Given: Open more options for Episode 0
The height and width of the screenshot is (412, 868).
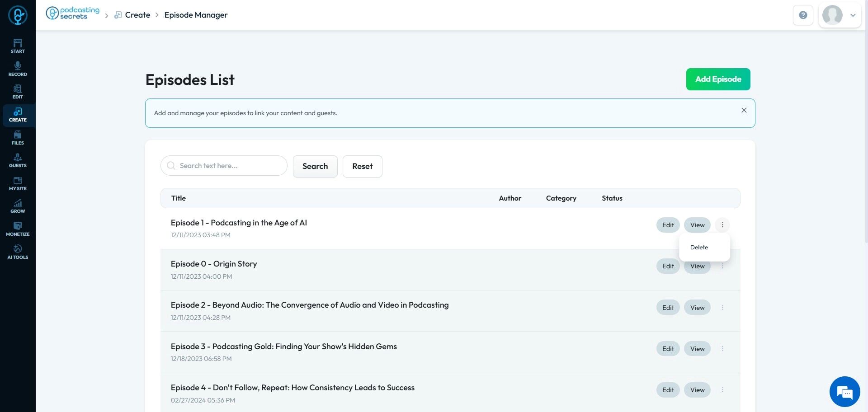Looking at the screenshot, I should coord(722,266).
